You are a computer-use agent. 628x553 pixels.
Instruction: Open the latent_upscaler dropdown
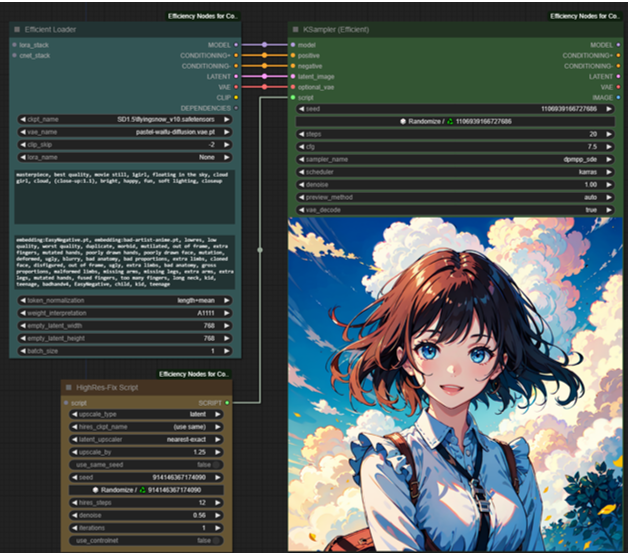click(x=145, y=439)
